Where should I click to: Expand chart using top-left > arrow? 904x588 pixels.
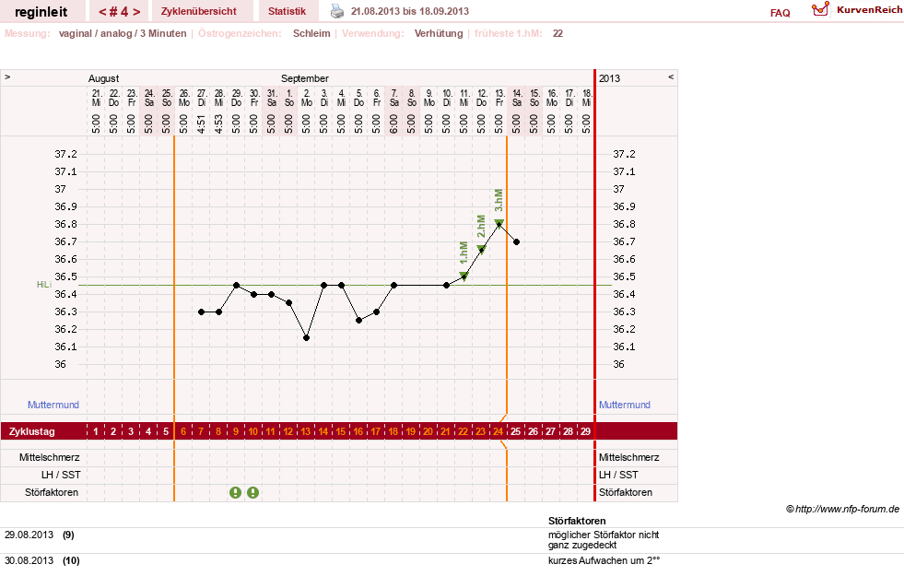tap(7, 76)
